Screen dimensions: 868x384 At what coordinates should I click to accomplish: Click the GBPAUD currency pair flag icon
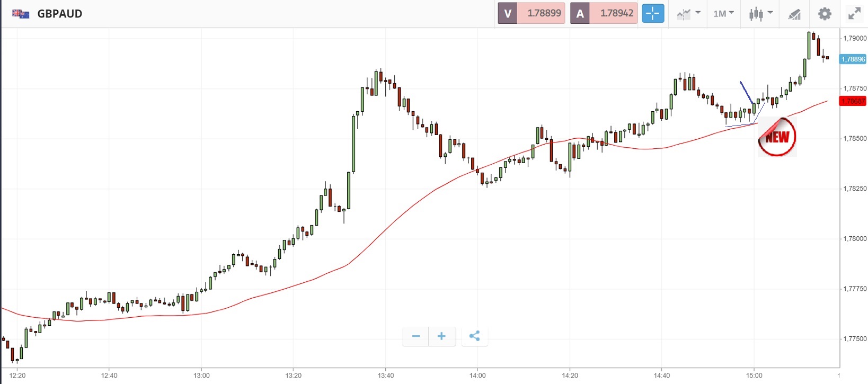21,14
